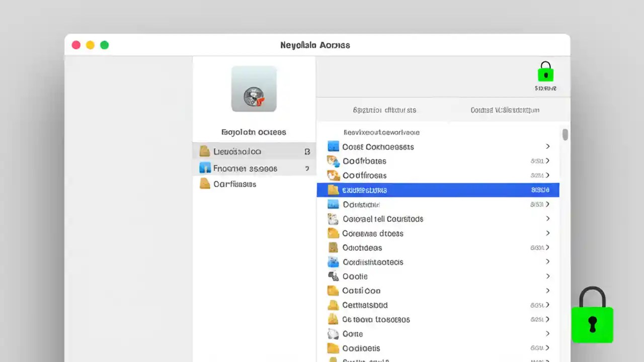The image size is (644, 362).
Task: Expand the chevron on the first list row
Action: [x=548, y=146]
